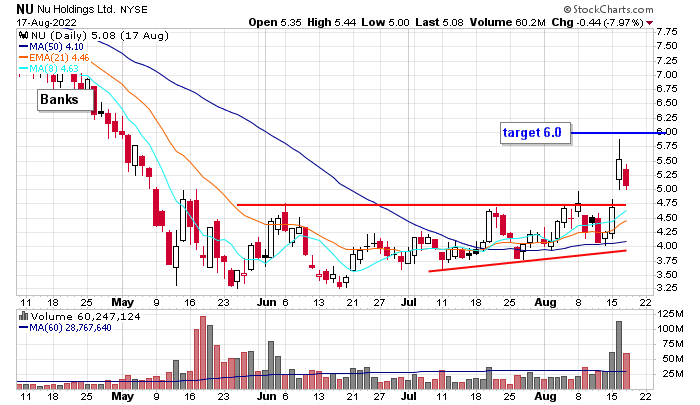
Task: Click the Volume 60,247,124 legend label
Action: pos(86,317)
